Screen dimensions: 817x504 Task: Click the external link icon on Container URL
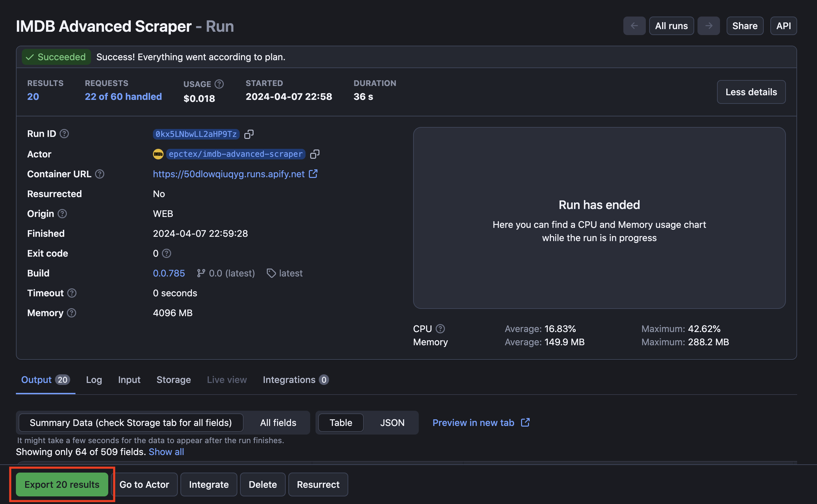313,174
